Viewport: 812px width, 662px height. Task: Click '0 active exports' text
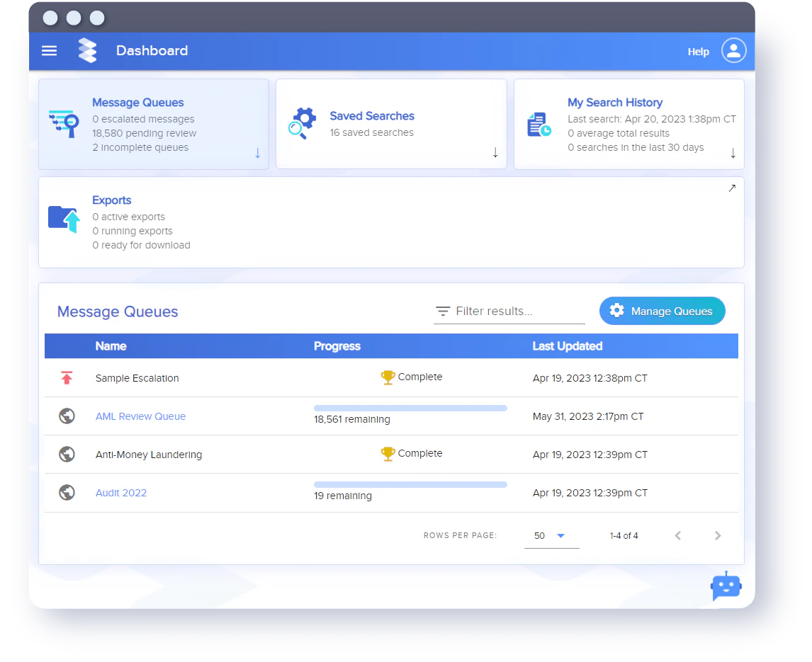pyautogui.click(x=129, y=217)
